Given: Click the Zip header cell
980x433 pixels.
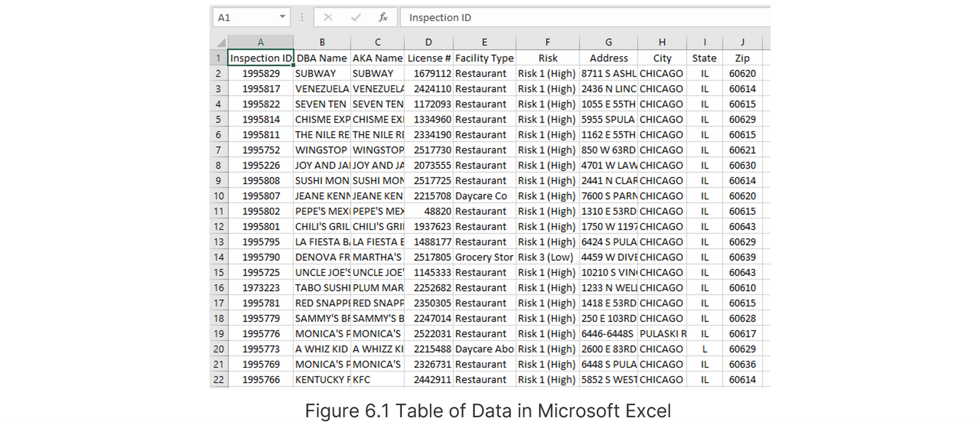Looking at the screenshot, I should coord(743,58).
